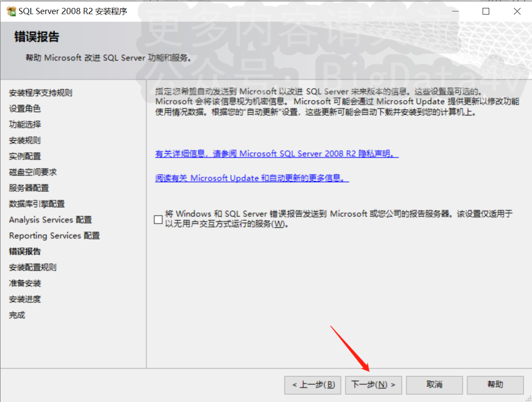This screenshot has width=532, height=402.
Task: Select 磁盘空间要求 step in sidebar
Action: click(x=33, y=172)
